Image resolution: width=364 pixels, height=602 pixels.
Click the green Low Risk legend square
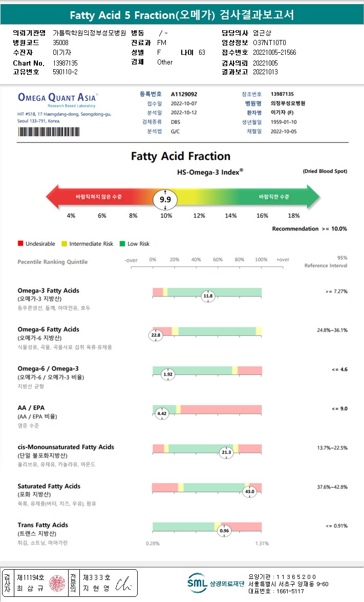[x=122, y=244]
